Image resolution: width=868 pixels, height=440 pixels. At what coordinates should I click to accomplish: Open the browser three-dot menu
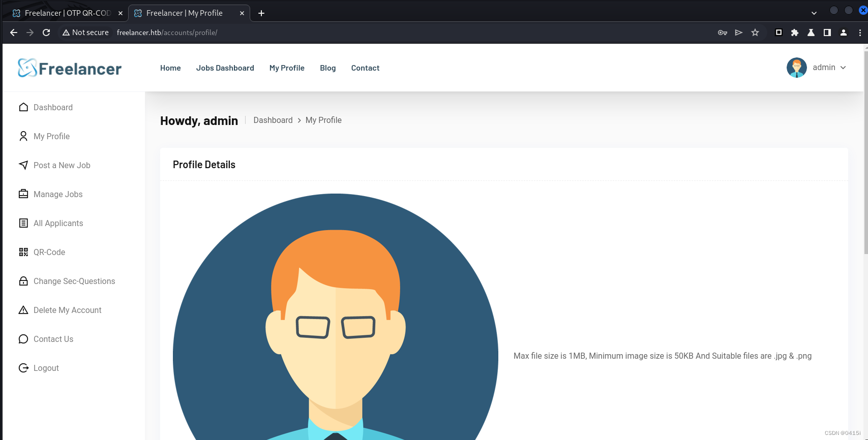(x=860, y=33)
